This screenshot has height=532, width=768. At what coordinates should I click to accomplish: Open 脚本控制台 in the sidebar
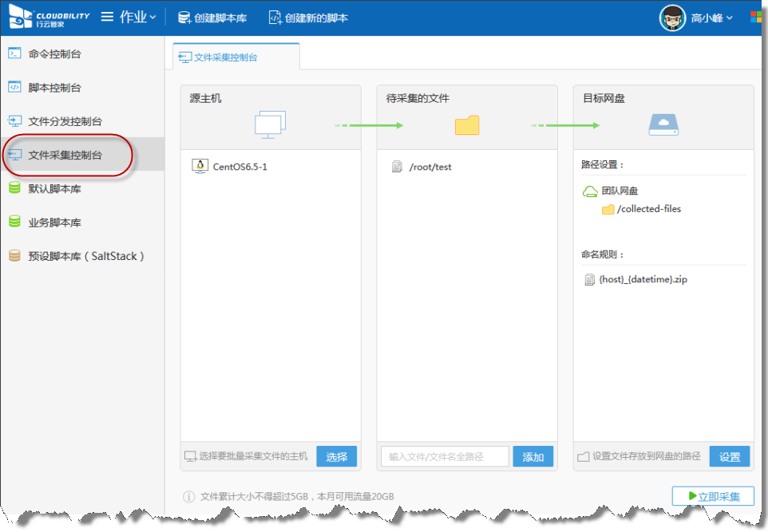[x=54, y=88]
